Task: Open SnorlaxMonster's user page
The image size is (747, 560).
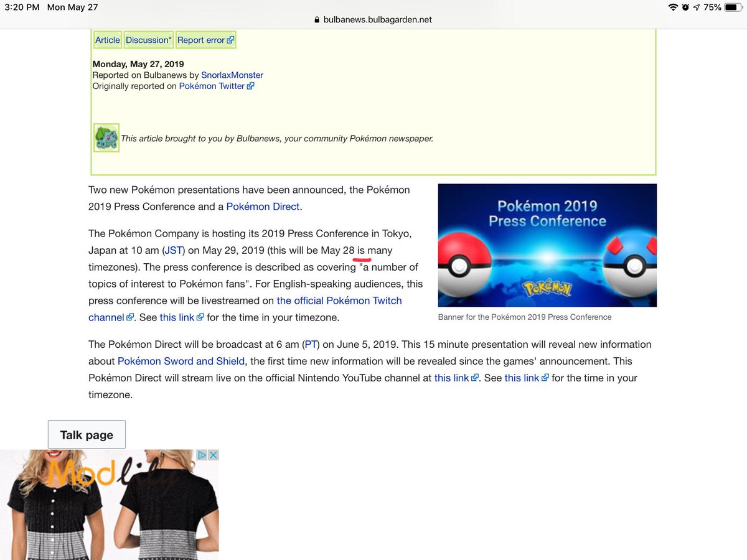Action: click(232, 75)
